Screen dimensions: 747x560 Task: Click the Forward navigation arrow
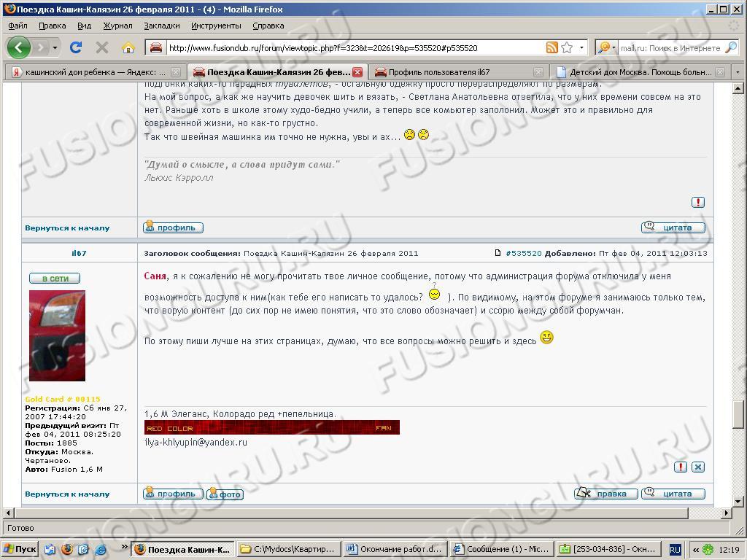click(42, 47)
